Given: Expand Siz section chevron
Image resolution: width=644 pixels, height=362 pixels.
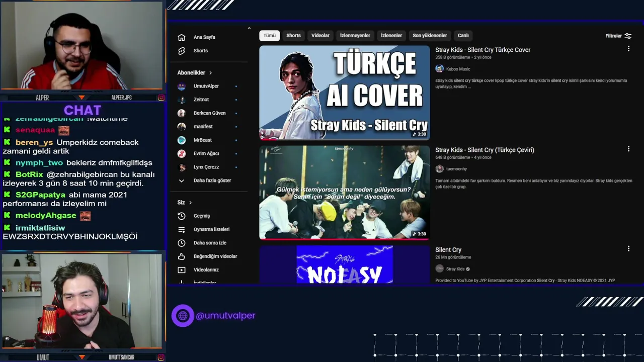Looking at the screenshot, I should coord(190,203).
